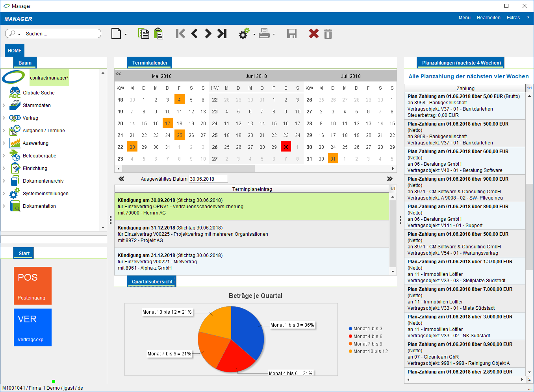Open the printer dropdown arrow
534x392 pixels.
274,34
